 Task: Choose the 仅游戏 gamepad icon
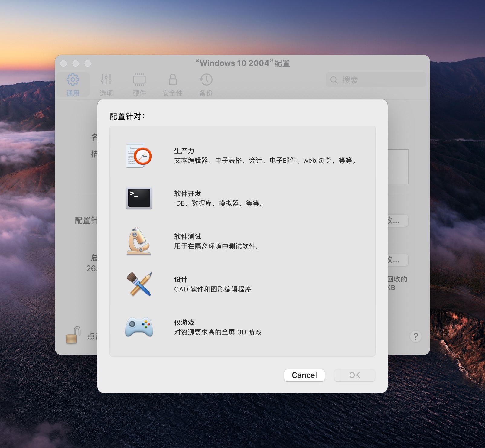pos(139,327)
